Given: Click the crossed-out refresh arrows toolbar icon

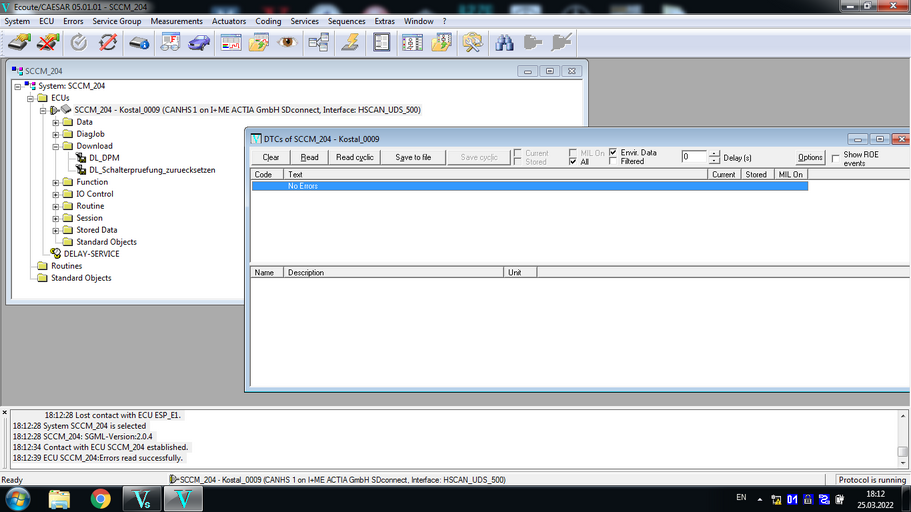Looking at the screenshot, I should click(x=108, y=42).
